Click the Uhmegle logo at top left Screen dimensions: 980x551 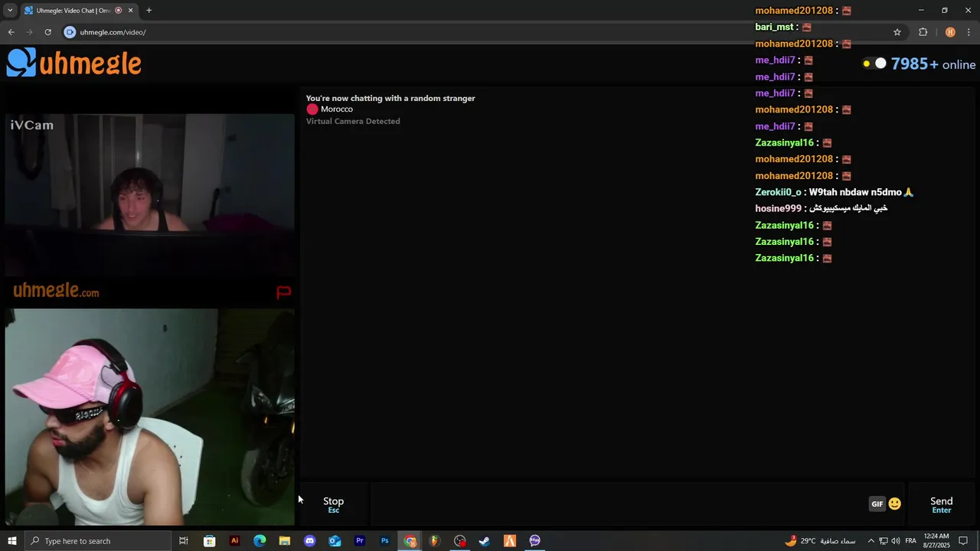(74, 63)
